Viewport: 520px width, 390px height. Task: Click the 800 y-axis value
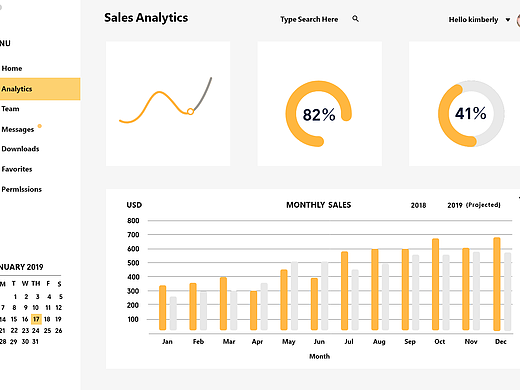click(133, 221)
